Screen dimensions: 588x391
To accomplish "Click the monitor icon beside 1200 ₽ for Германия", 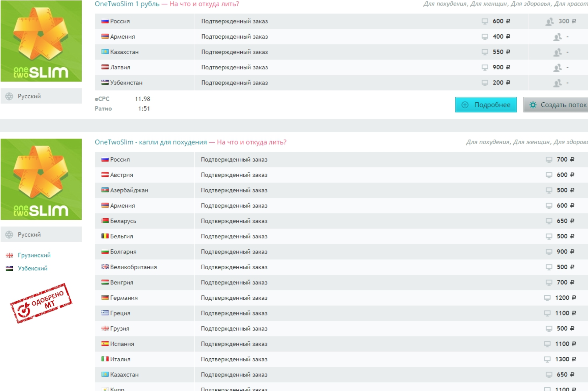I will [x=547, y=298].
